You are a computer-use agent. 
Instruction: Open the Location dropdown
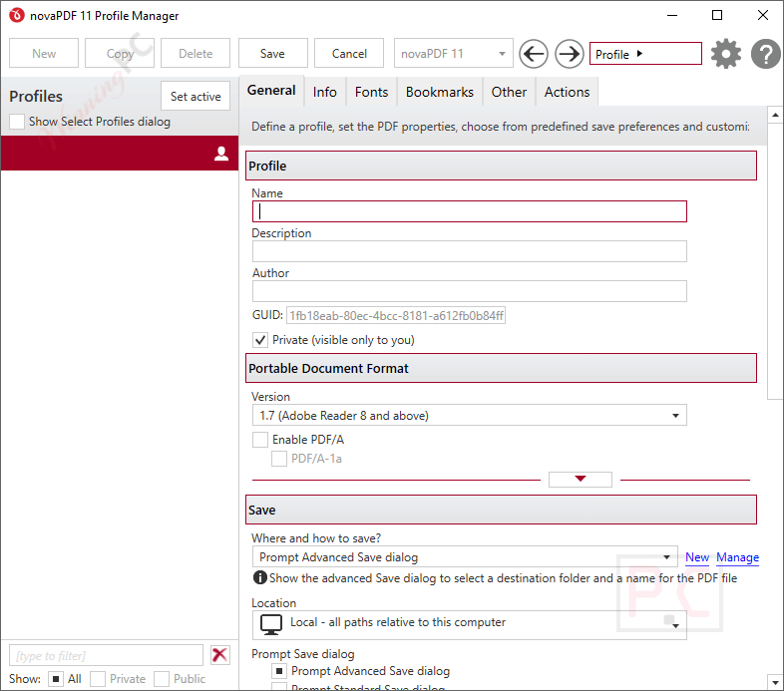470,625
